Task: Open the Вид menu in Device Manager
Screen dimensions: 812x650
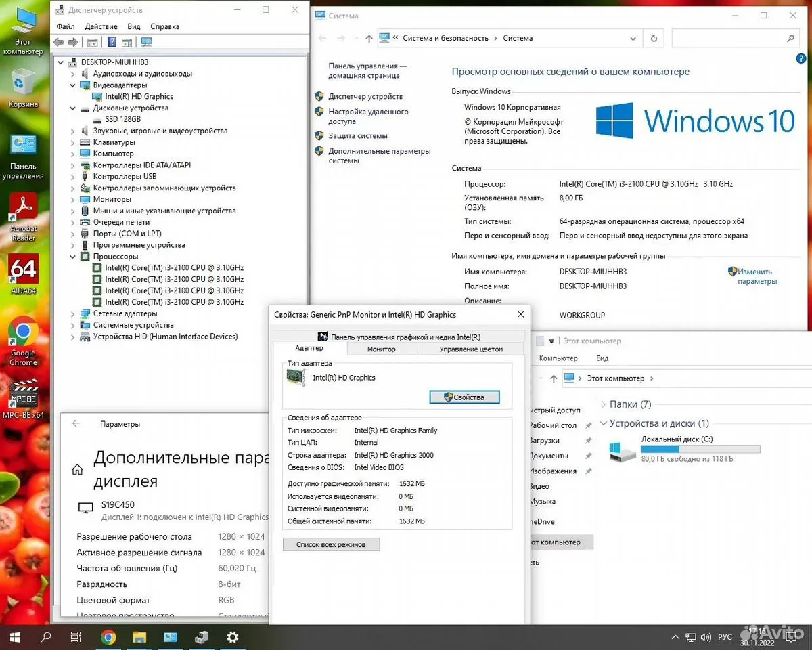Action: click(x=134, y=26)
